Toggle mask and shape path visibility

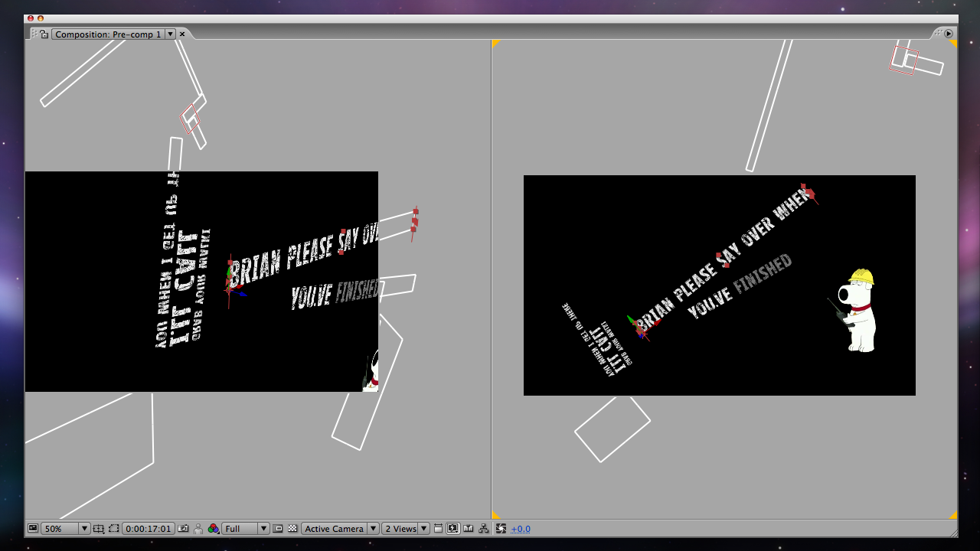point(113,529)
